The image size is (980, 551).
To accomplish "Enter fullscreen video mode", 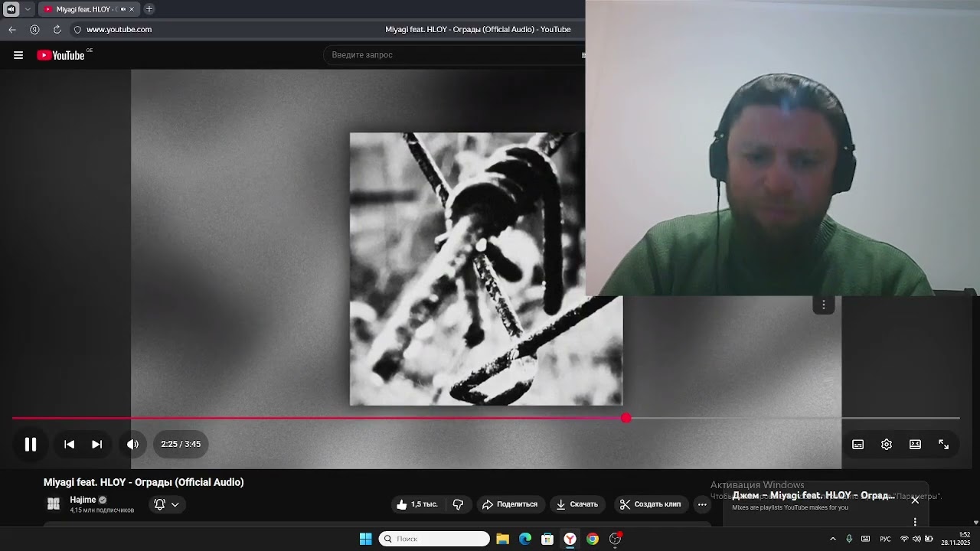I will point(944,445).
